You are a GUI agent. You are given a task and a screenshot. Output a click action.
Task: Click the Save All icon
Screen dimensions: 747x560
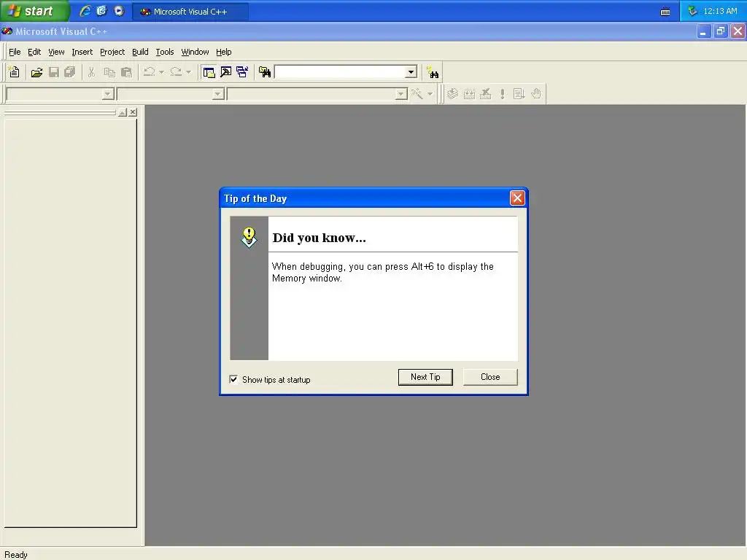pos(70,72)
